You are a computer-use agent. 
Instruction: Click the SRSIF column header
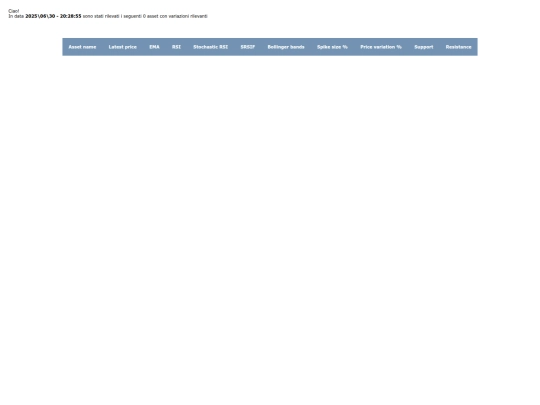point(248,47)
